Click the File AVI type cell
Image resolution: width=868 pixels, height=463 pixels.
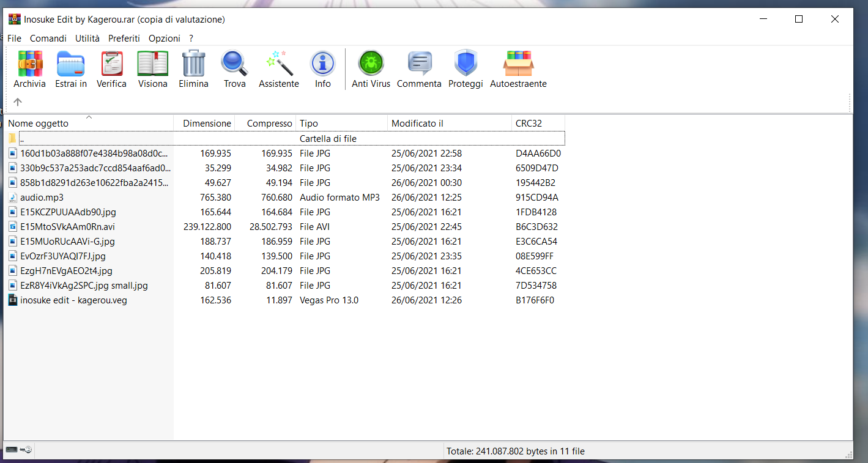314,227
